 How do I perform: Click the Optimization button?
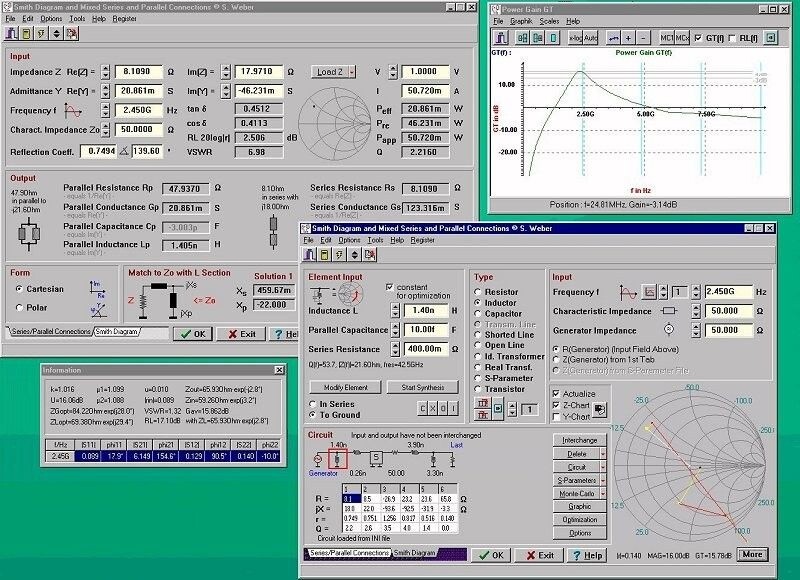(579, 519)
